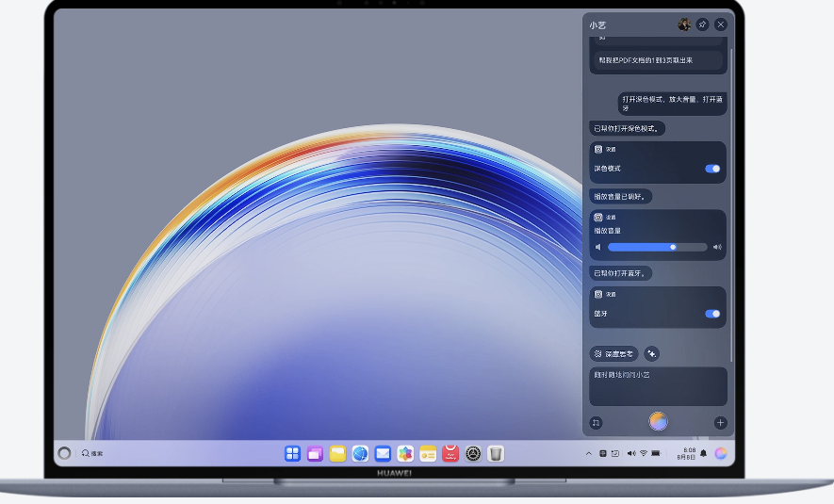The width and height of the screenshot is (834, 504).
Task: Click the 搜索 search box on taskbar
Action: [x=92, y=453]
